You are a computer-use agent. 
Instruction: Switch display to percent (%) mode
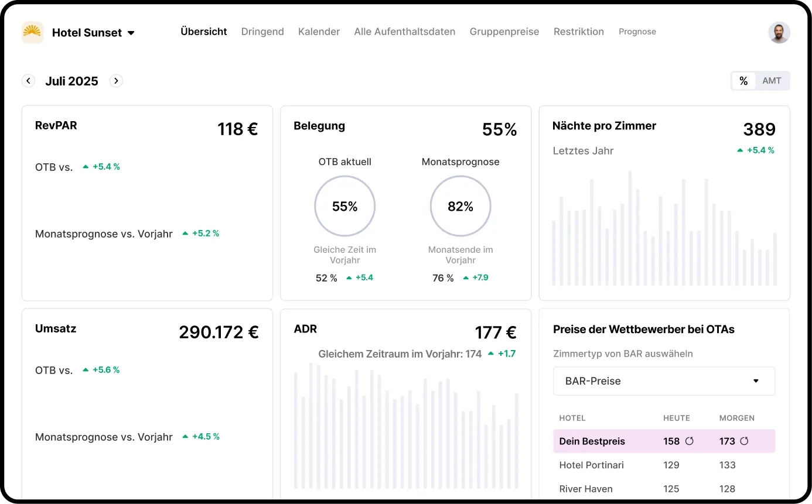743,81
